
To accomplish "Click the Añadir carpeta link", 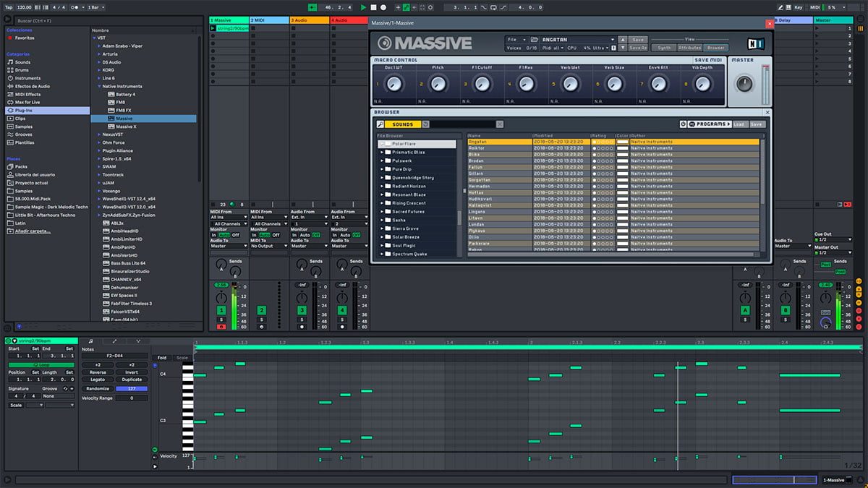I will point(33,231).
